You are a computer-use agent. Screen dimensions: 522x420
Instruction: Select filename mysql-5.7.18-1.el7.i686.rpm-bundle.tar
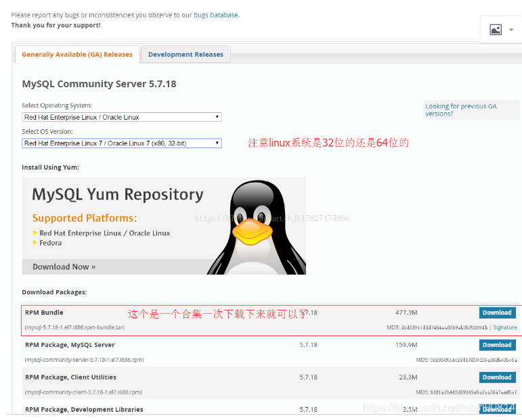(x=74, y=327)
